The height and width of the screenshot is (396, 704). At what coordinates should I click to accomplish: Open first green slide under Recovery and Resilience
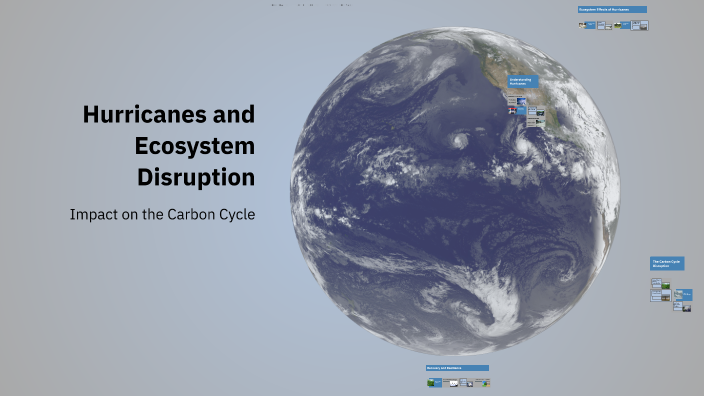(435, 383)
